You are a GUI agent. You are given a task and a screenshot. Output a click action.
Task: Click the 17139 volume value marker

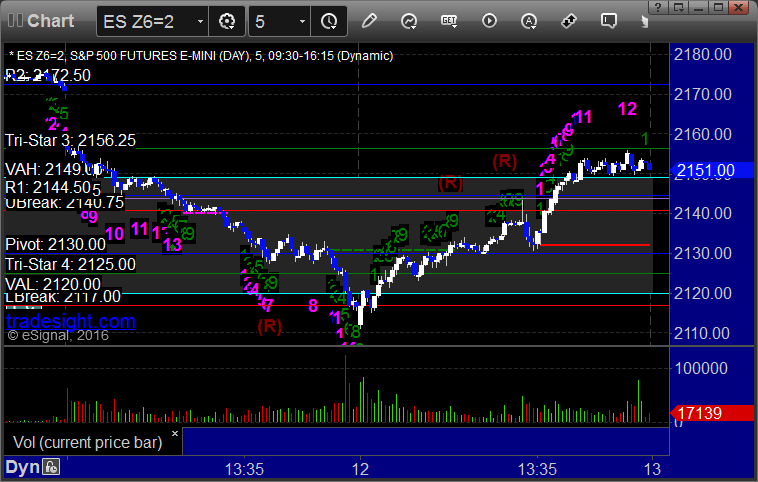click(x=712, y=413)
